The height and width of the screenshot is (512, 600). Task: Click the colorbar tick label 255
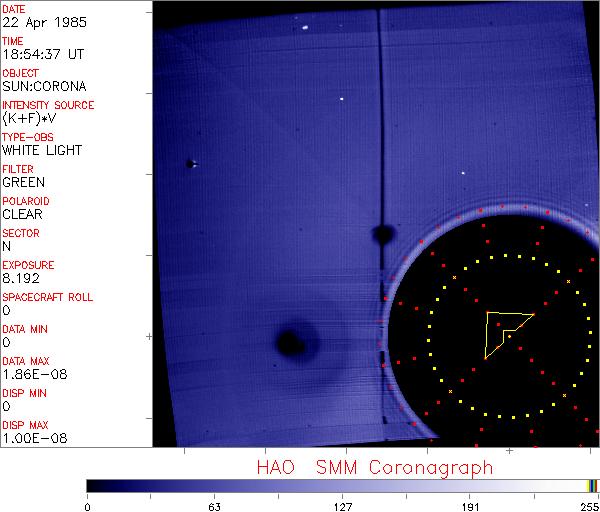588,505
